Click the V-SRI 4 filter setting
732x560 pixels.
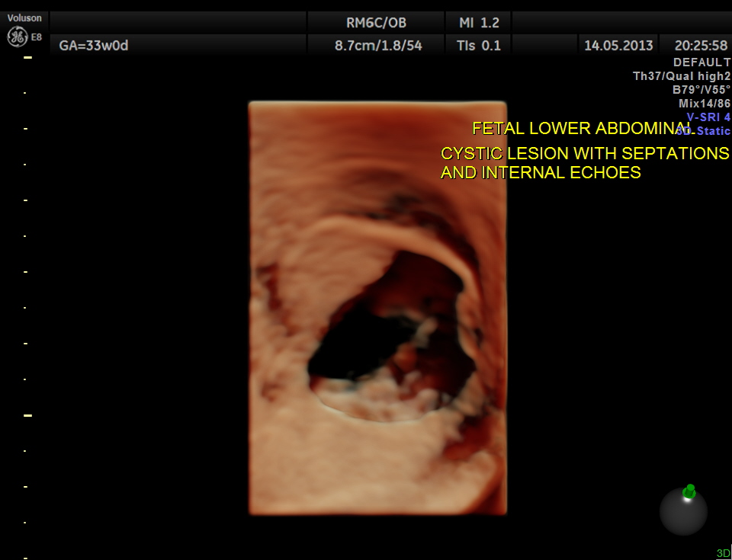coord(708,117)
